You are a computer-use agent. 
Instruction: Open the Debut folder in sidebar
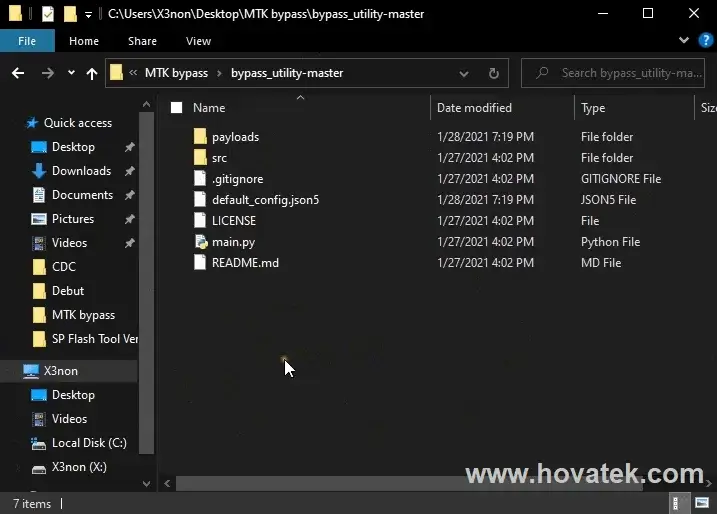[x=68, y=291]
